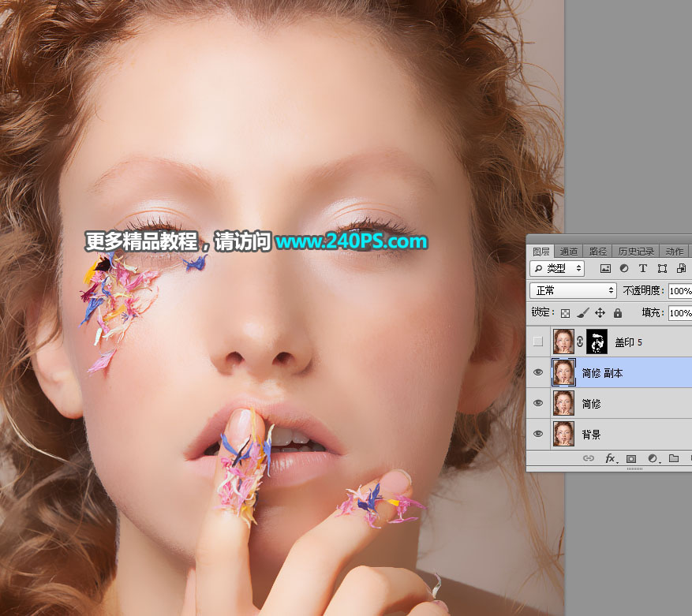
Task: Click the 填充 label
Action: pyautogui.click(x=653, y=312)
